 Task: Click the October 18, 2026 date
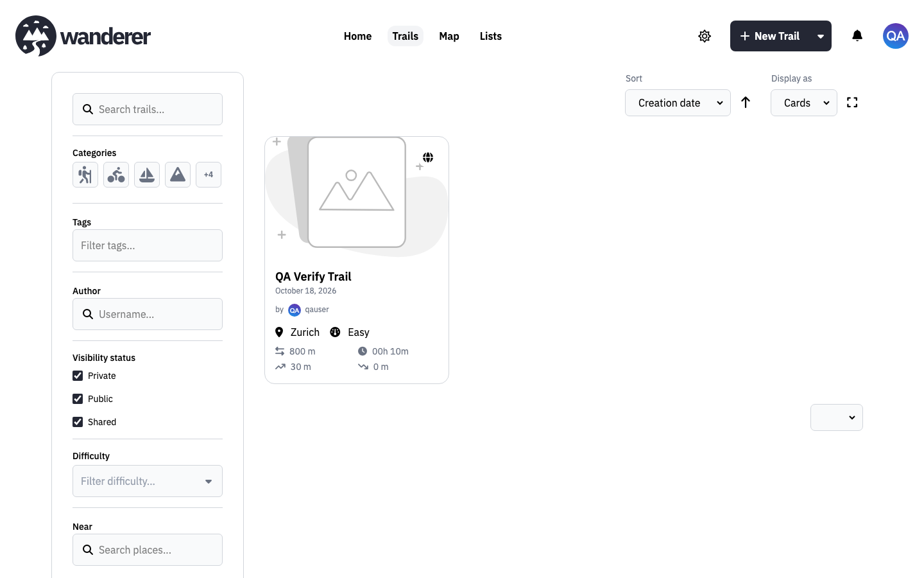(x=305, y=291)
